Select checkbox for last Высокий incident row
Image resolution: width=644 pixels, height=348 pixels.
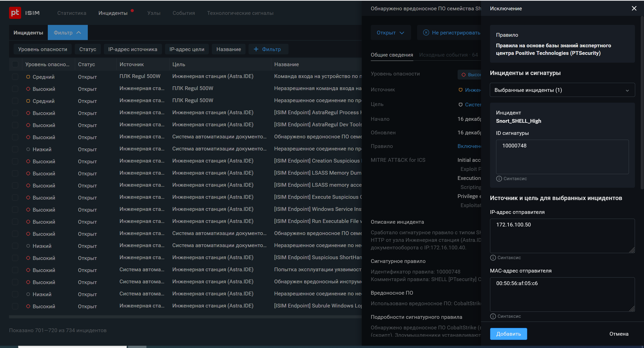click(x=15, y=306)
